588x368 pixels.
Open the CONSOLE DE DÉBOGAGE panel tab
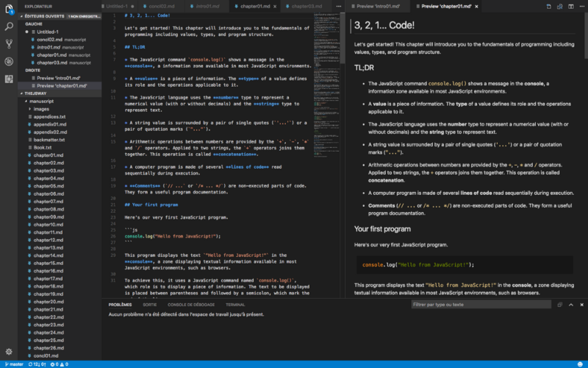point(191,305)
